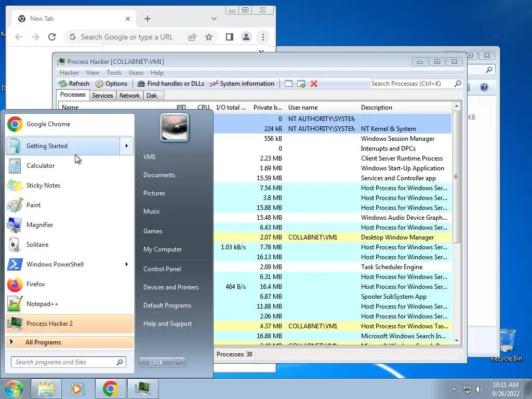Image resolution: width=532 pixels, height=399 pixels.
Task: Show hidden tray icons arrow
Action: (454, 389)
